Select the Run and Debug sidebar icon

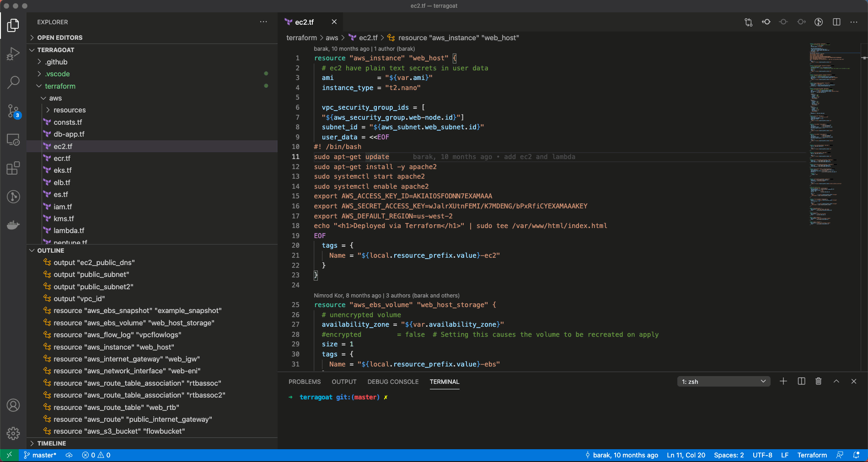pyautogui.click(x=13, y=53)
